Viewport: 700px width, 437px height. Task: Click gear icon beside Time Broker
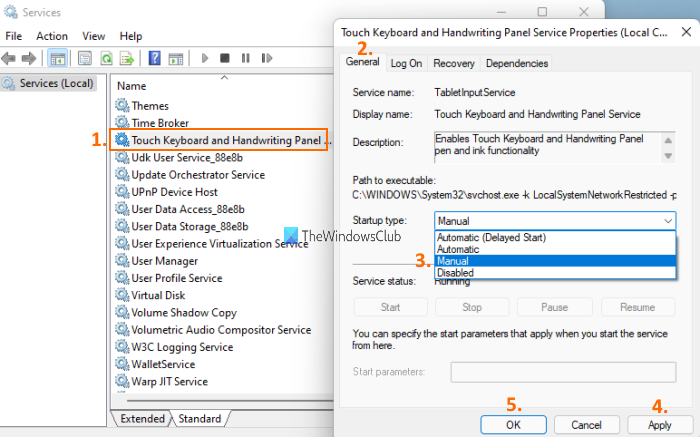[x=122, y=122]
